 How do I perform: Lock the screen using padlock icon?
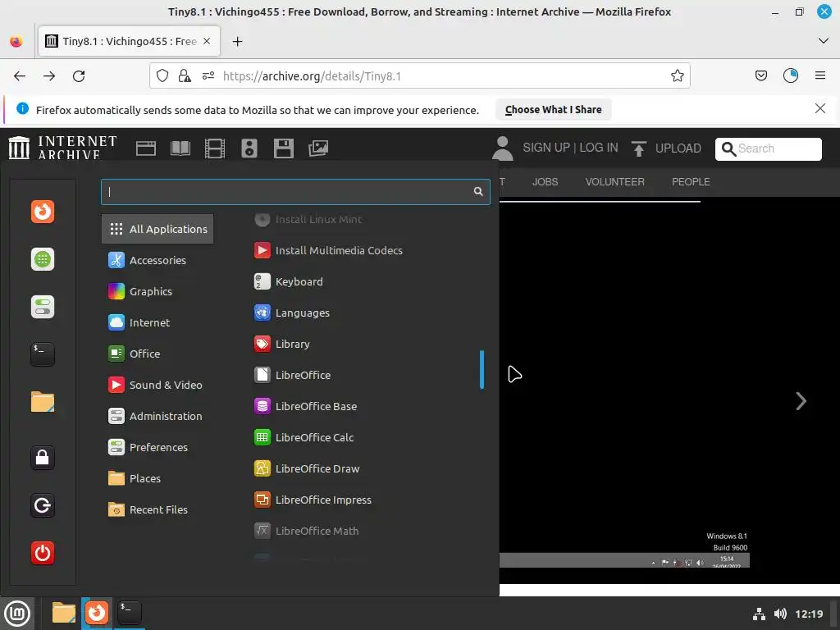(43, 458)
